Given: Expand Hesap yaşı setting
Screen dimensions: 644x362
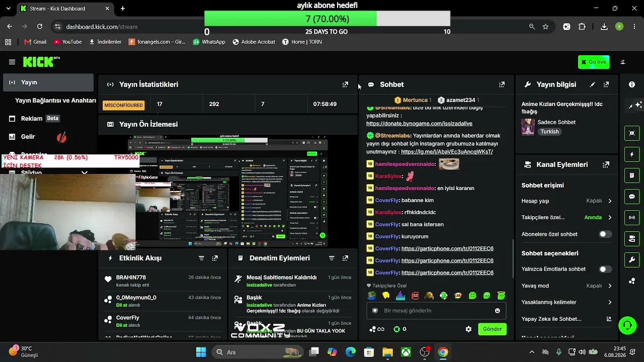Looking at the screenshot, I should [567, 201].
